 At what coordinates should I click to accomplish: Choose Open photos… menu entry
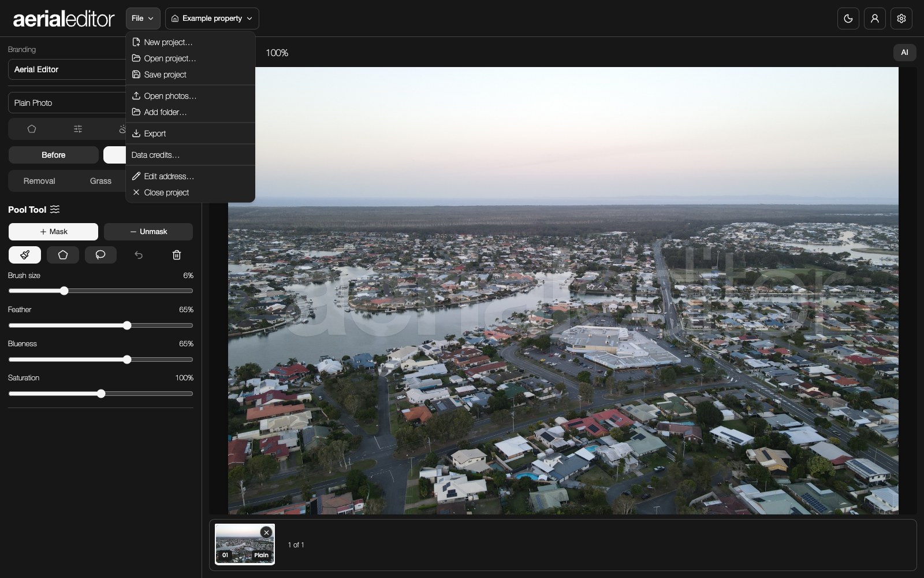pos(190,96)
